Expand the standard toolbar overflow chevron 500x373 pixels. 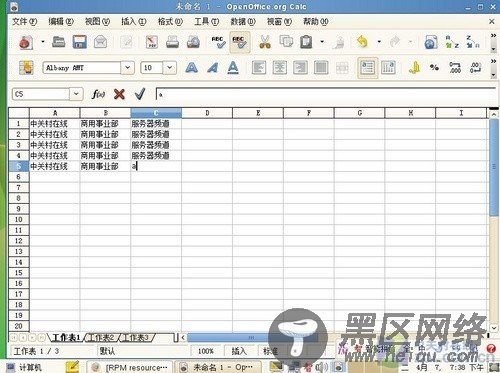tap(493, 36)
